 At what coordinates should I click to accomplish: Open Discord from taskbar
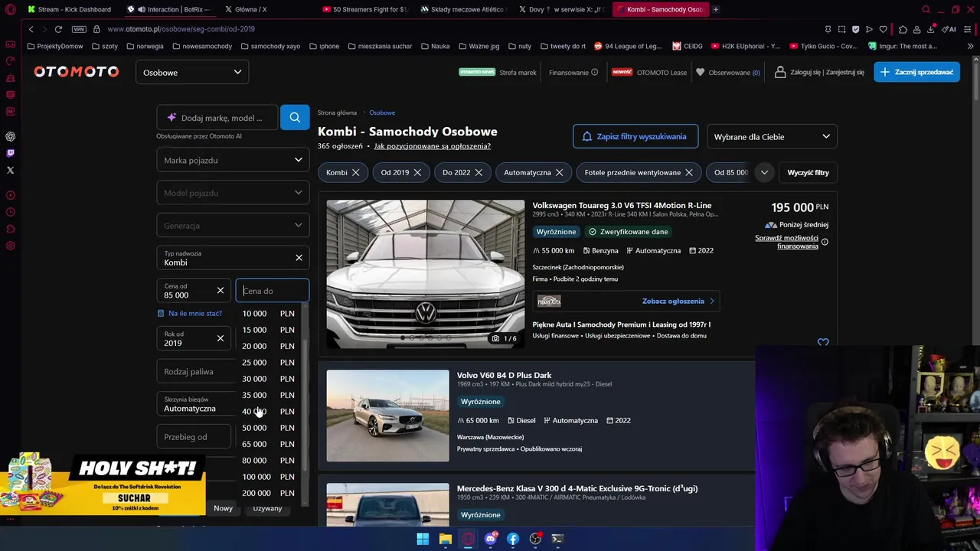(x=491, y=539)
